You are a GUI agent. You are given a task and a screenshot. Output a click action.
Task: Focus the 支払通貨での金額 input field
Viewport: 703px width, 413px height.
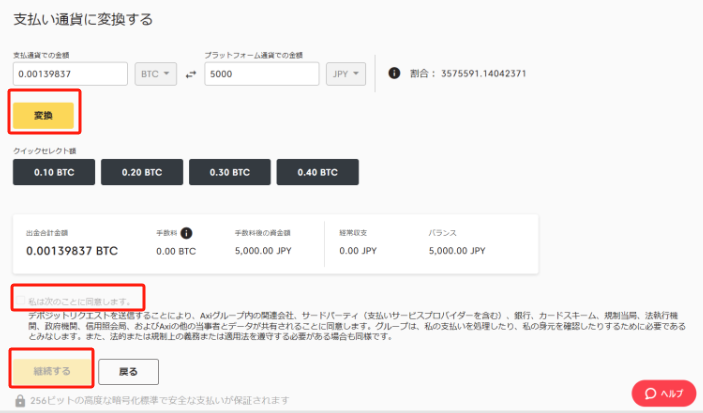[x=70, y=74]
